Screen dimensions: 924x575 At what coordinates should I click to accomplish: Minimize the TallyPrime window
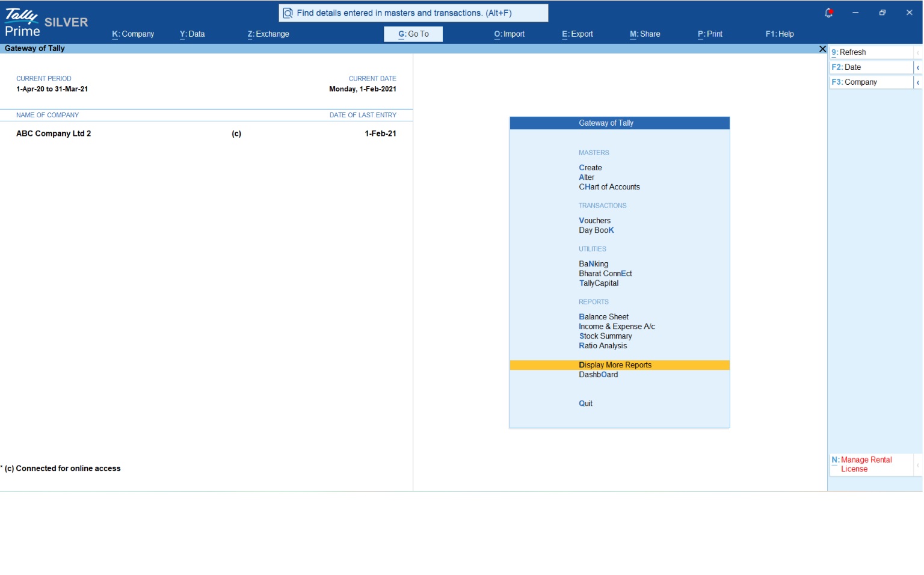pyautogui.click(x=855, y=13)
